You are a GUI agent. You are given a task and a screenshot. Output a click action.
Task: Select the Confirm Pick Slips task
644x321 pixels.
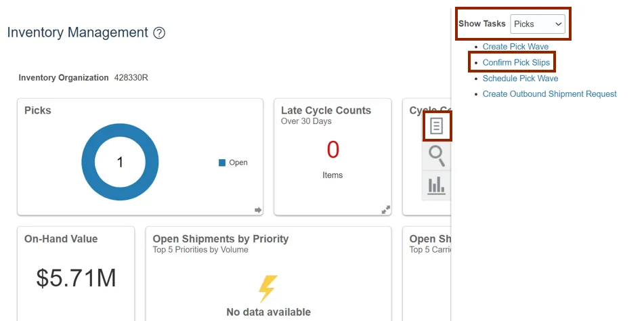coord(516,63)
